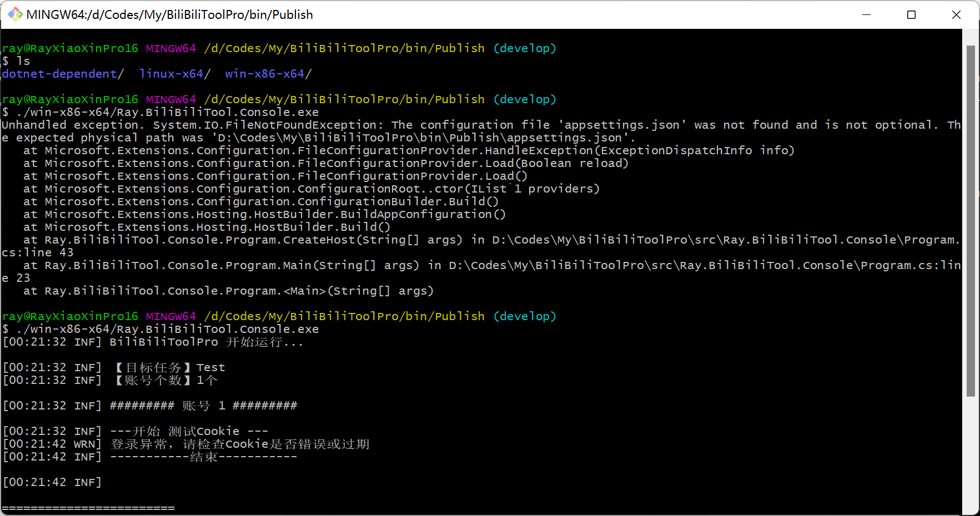This screenshot has width=980, height=516.
Task: Select the ls command text
Action: (23, 60)
